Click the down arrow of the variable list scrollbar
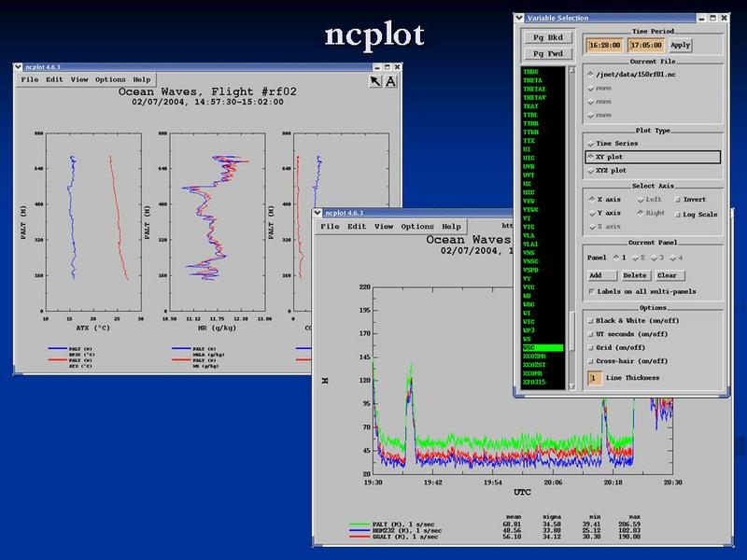Screen dimensions: 747x560 click(572, 386)
